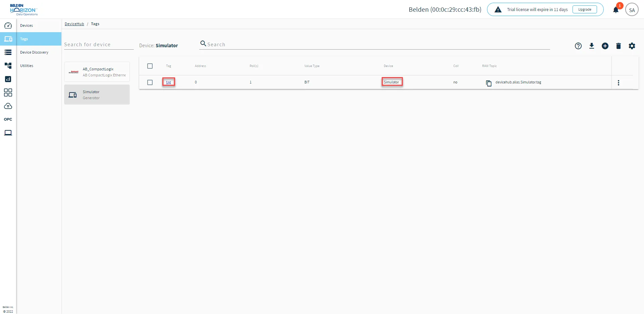
Task: Open the help question mark icon
Action: click(578, 46)
